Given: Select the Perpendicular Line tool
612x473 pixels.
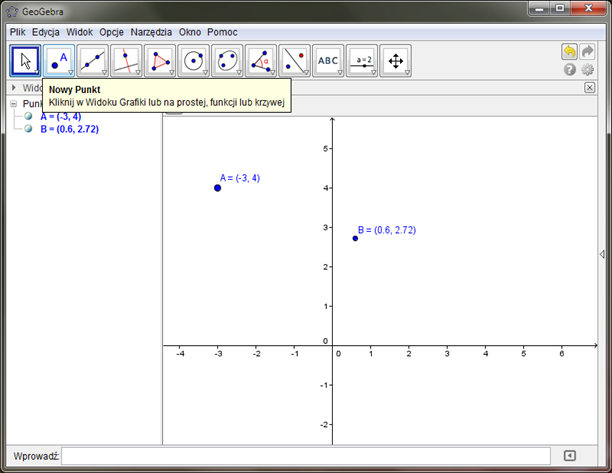Looking at the screenshot, I should [x=126, y=61].
